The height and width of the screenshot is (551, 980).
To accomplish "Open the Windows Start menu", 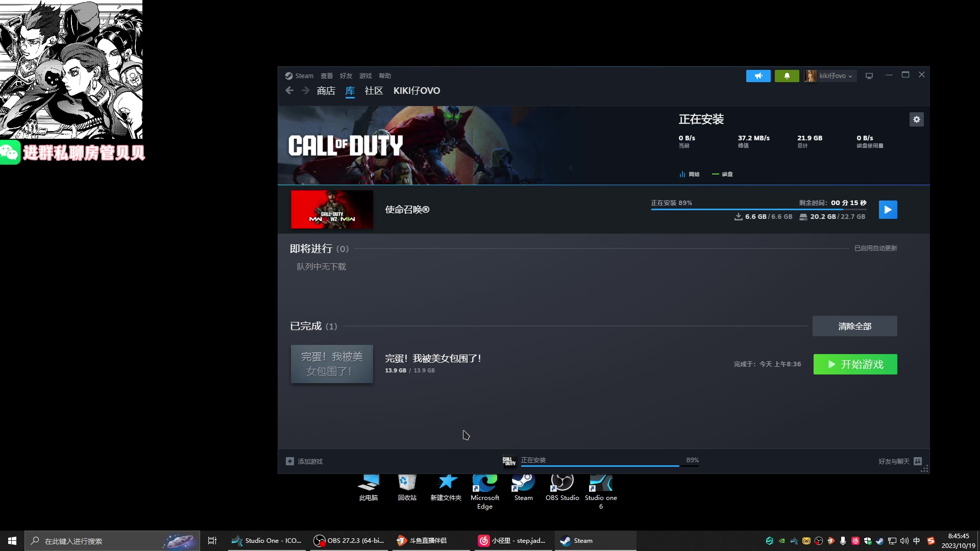I will 12,541.
